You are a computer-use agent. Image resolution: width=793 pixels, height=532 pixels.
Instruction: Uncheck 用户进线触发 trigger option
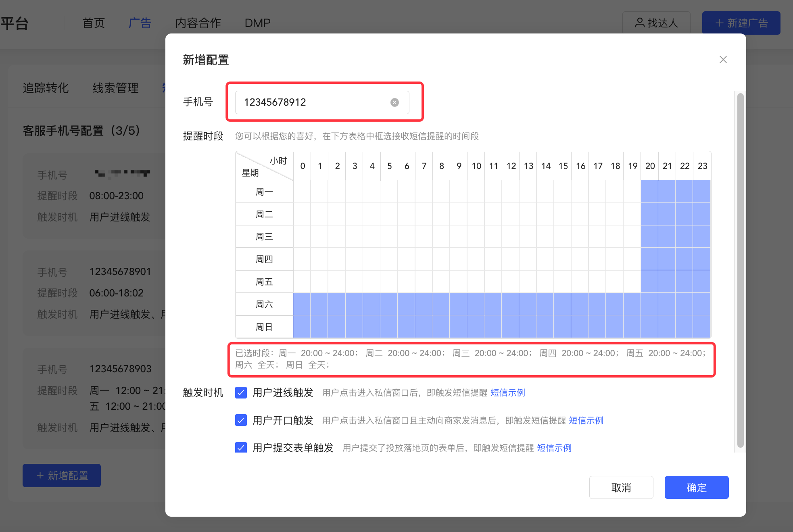pos(241,392)
